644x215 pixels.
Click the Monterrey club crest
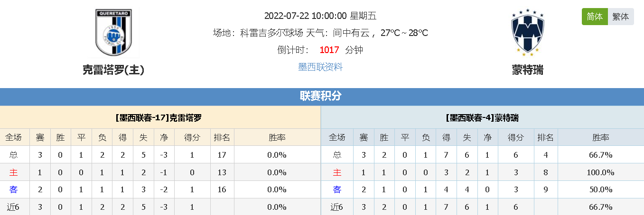[x=527, y=32]
